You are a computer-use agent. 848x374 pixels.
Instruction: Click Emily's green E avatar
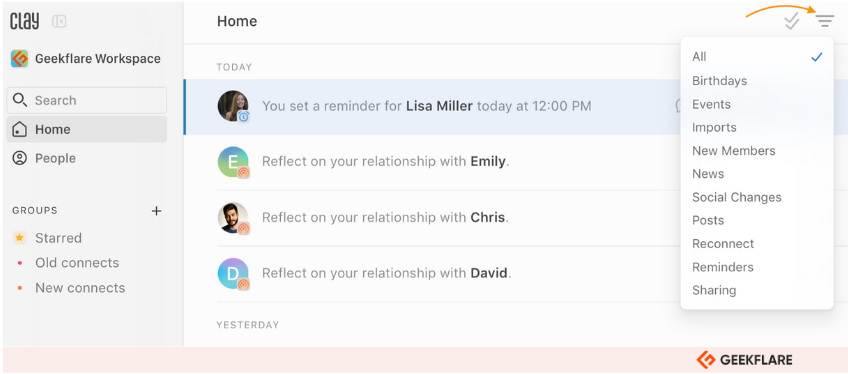(x=233, y=162)
